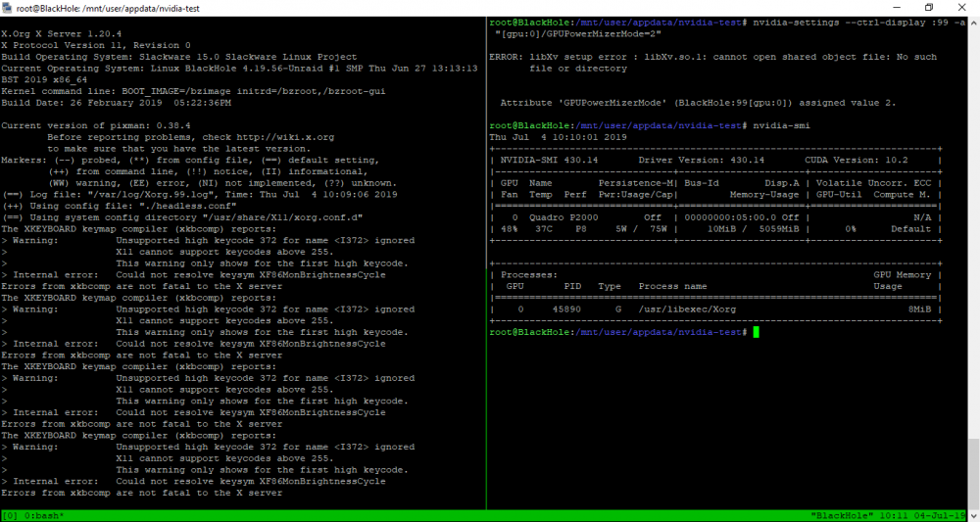Click the process PID 45890

[x=566, y=309]
